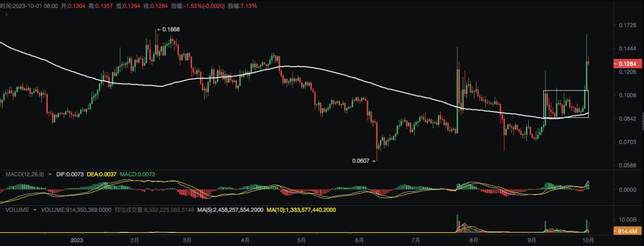Click the yellow MA(10):1,333,577,440.2000 readout

pos(301,209)
